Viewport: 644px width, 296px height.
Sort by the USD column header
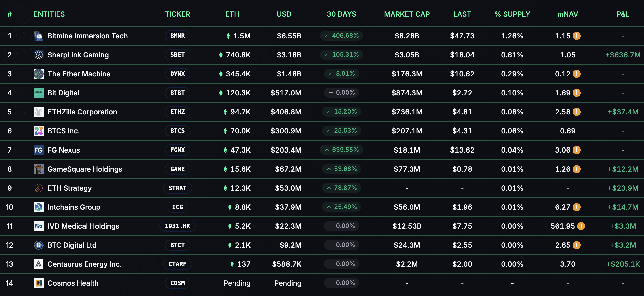pos(284,14)
